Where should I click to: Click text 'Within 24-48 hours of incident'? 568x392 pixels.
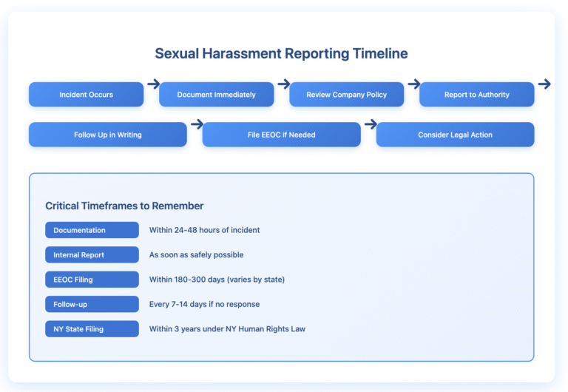[x=204, y=230]
